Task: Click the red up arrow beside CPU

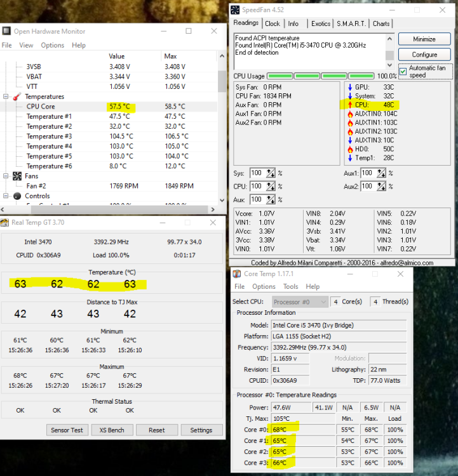Action: tap(350, 105)
